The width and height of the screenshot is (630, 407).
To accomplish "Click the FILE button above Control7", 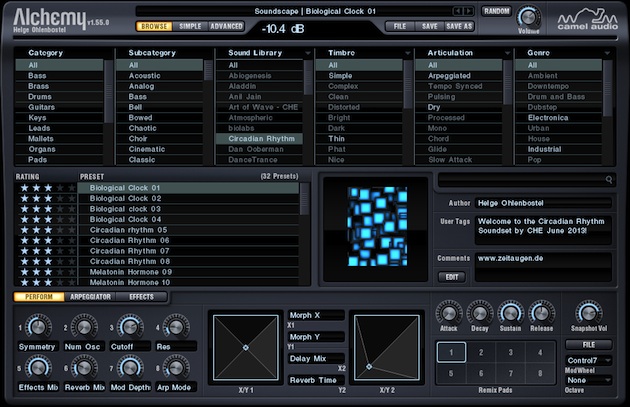I will click(x=589, y=345).
